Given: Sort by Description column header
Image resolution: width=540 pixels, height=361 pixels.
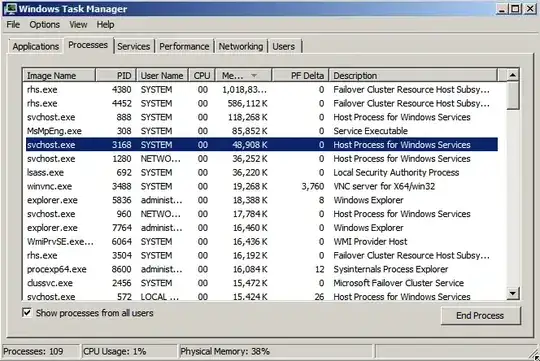Looking at the screenshot, I should tap(413, 75).
